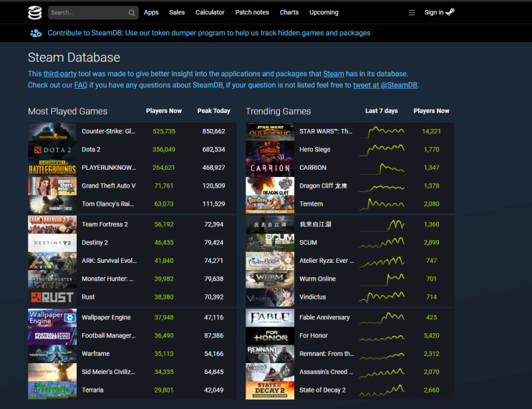Click Dragon Cliff game name
The width and height of the screenshot is (532, 409).
coord(324,186)
